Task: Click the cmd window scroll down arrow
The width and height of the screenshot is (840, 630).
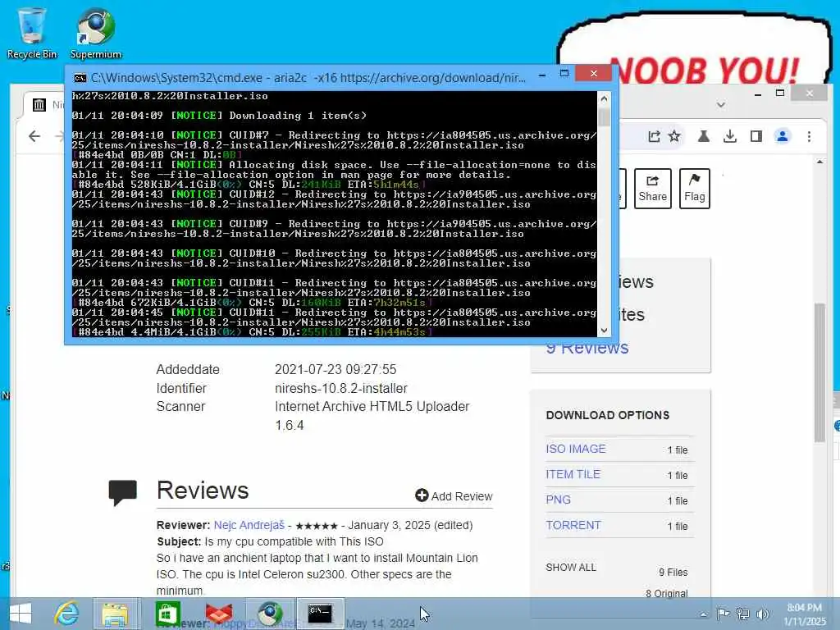Action: tap(604, 331)
